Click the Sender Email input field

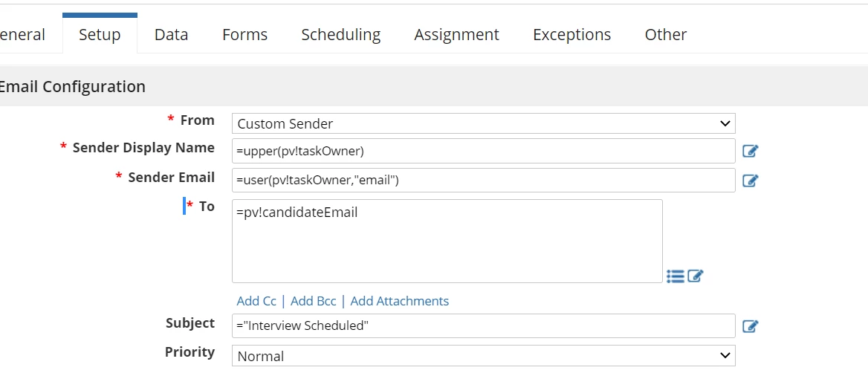point(483,180)
